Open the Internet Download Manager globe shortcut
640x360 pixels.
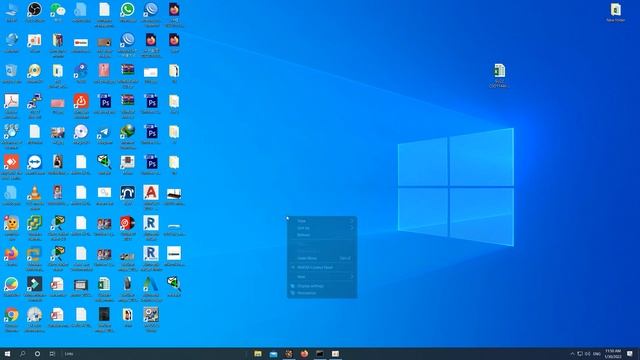pos(127,132)
